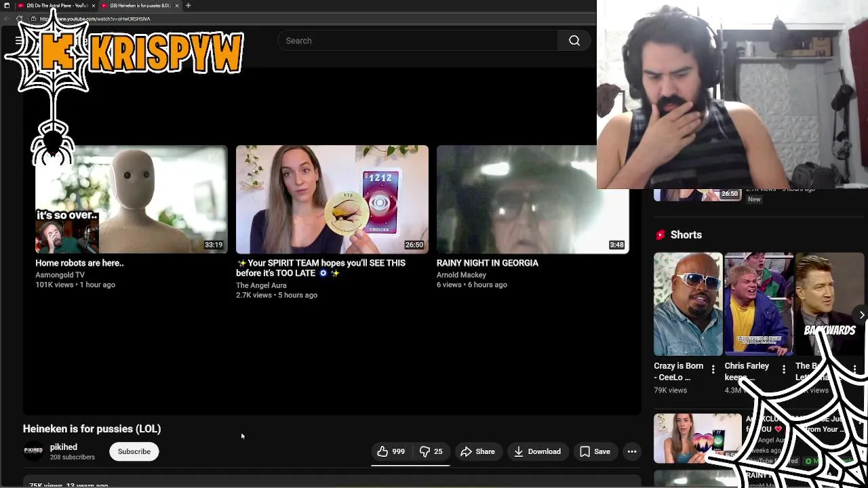The height and width of the screenshot is (488, 868).
Task: Subscribe to the pikihed channel
Action: [x=134, y=451]
